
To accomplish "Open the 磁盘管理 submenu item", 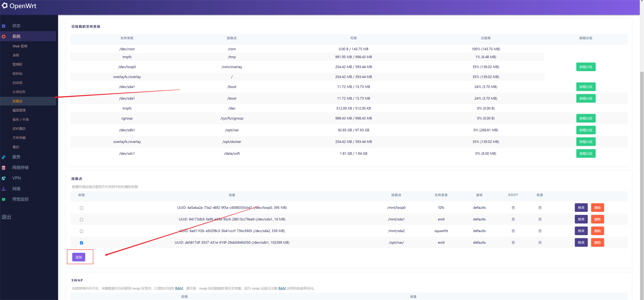I will [x=19, y=110].
